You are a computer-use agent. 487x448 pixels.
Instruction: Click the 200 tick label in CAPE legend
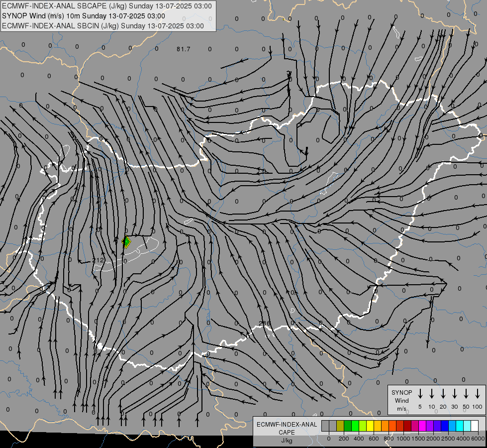click(x=344, y=439)
